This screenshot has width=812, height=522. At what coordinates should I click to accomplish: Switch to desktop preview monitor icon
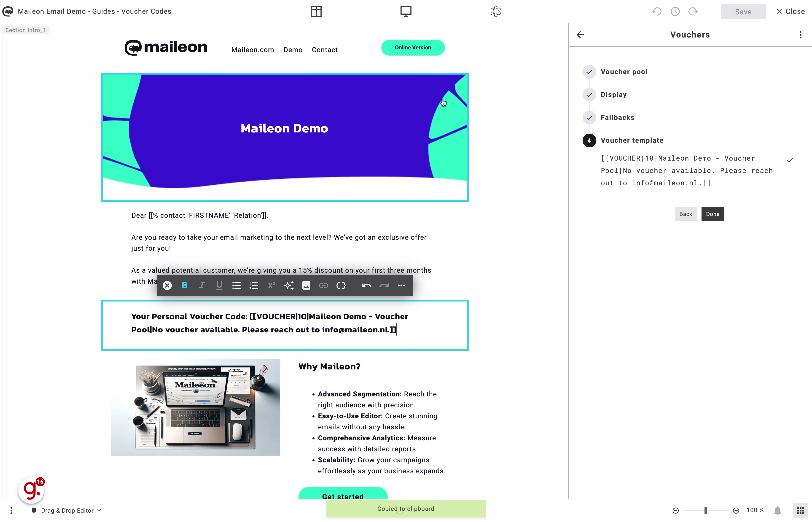coord(406,11)
